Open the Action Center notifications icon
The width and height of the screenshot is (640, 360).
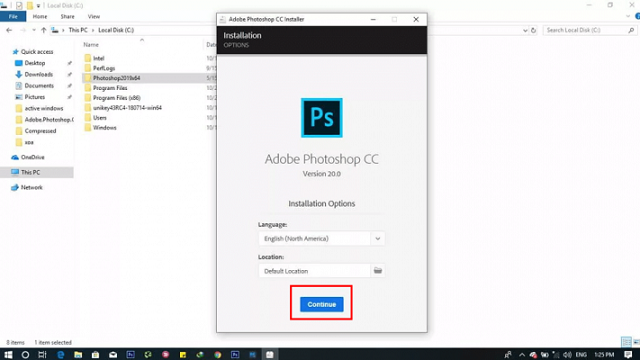(628, 355)
